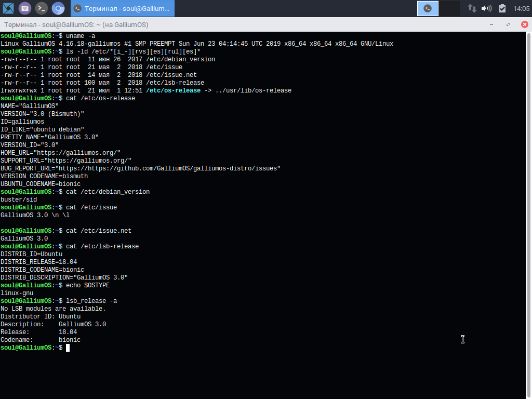Click the "cat /etc/os-release" command line
The image size is (532, 399).
click(68, 98)
